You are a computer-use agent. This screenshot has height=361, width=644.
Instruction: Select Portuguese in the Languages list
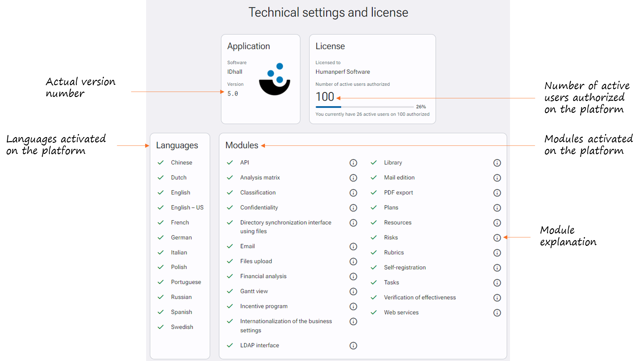pyautogui.click(x=186, y=282)
